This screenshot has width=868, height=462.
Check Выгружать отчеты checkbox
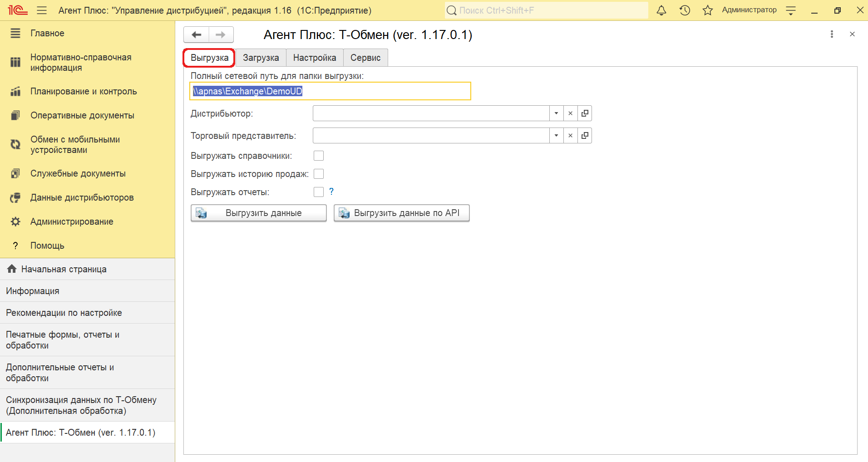point(319,192)
